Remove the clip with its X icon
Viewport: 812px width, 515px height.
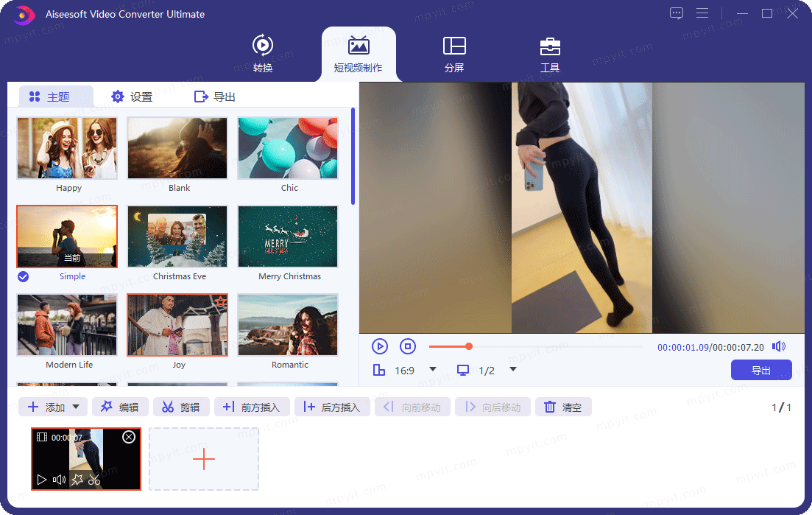pyautogui.click(x=129, y=438)
